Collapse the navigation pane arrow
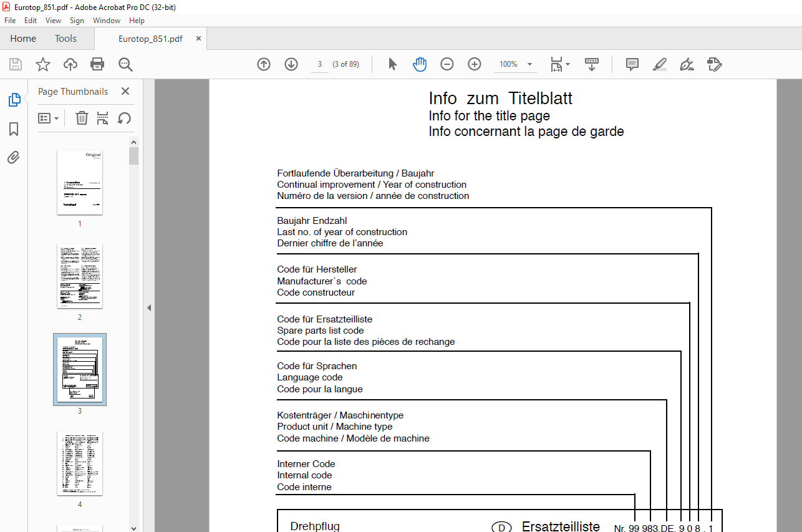 (149, 307)
